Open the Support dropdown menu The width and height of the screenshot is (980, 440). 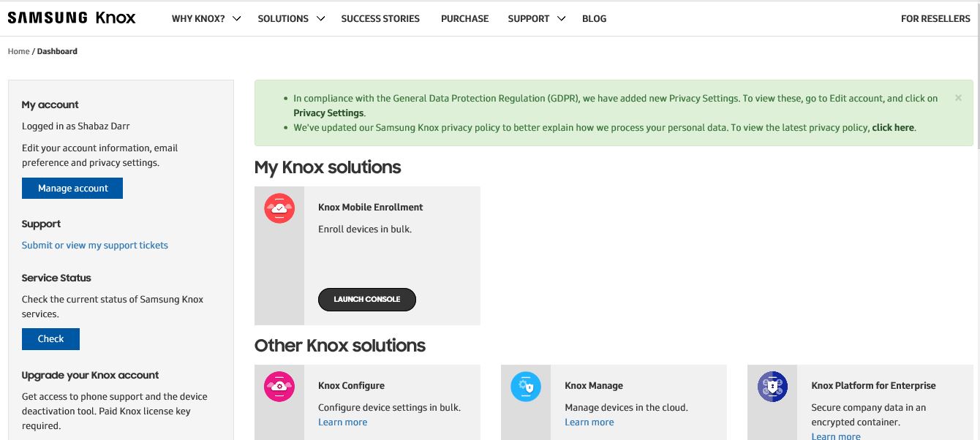[537, 19]
